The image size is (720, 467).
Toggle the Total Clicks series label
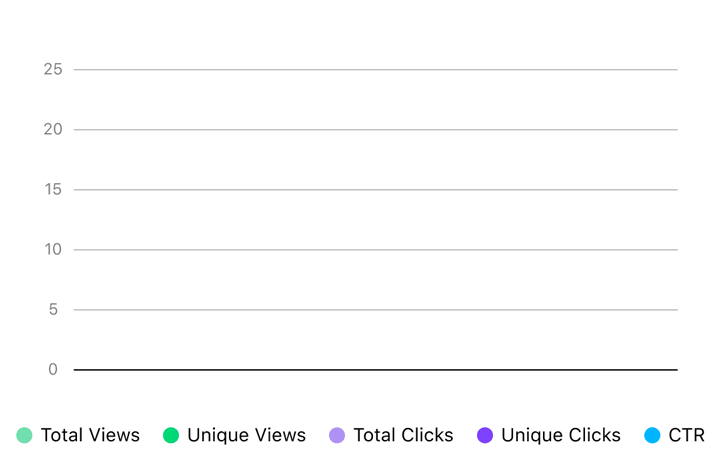click(x=403, y=435)
